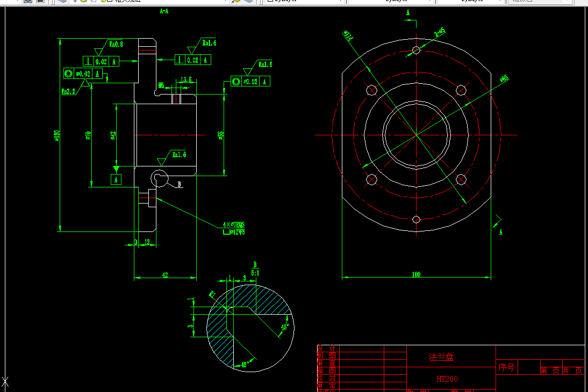588x392 pixels.
Task: Pick the datum A box under ø42
Action: pyautogui.click(x=116, y=180)
